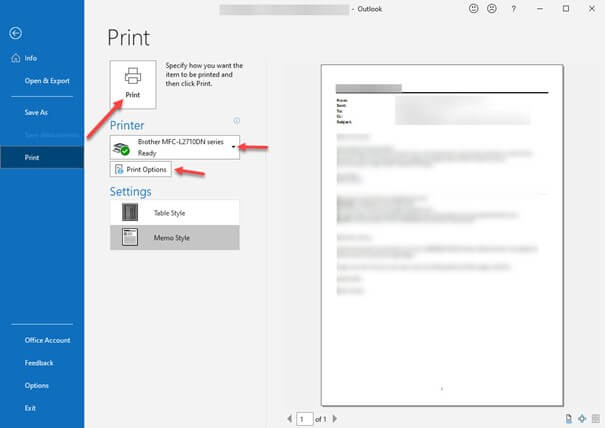Open Print Options
Image resolution: width=605 pixels, height=428 pixels.
(x=140, y=170)
